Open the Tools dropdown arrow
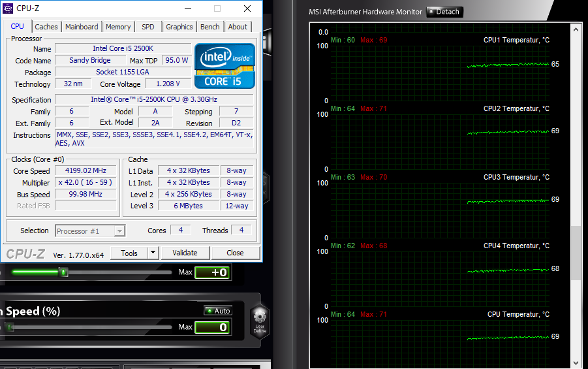This screenshot has height=369, width=588. click(x=153, y=253)
